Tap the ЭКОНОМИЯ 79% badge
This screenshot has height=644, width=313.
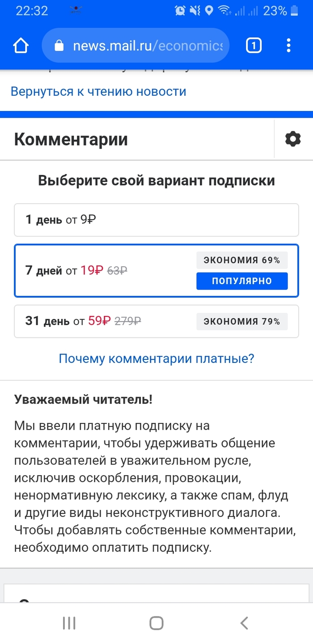pyautogui.click(x=242, y=321)
